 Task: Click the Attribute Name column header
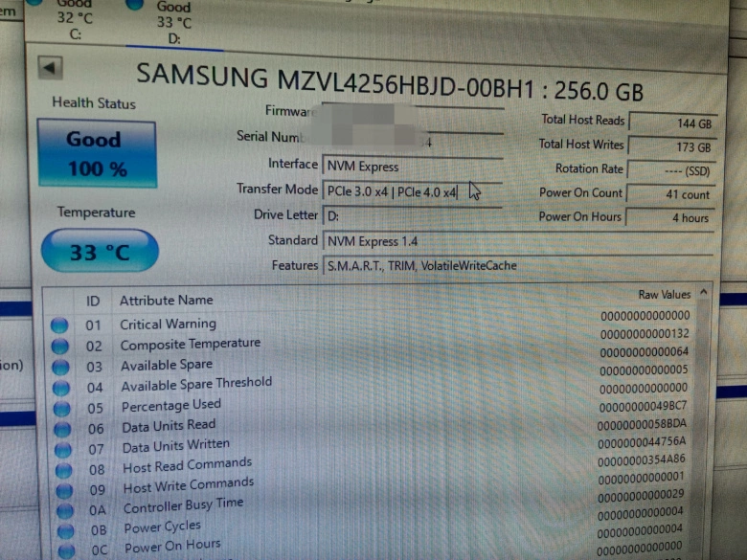[x=166, y=301]
